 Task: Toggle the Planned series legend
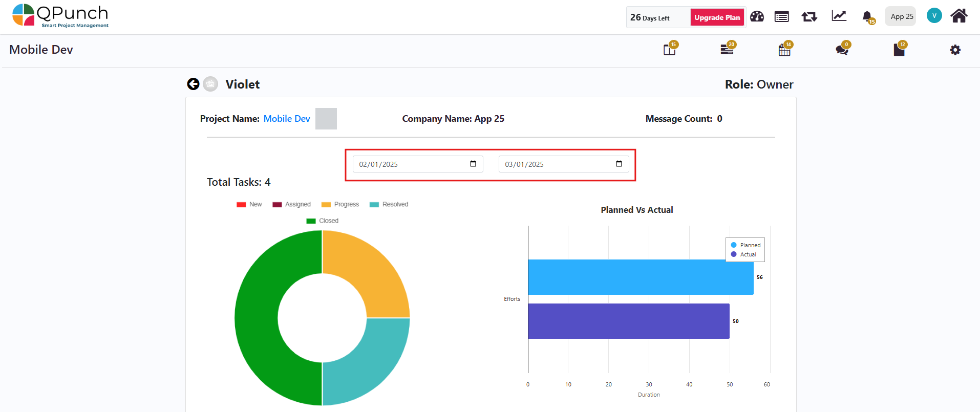click(x=745, y=245)
